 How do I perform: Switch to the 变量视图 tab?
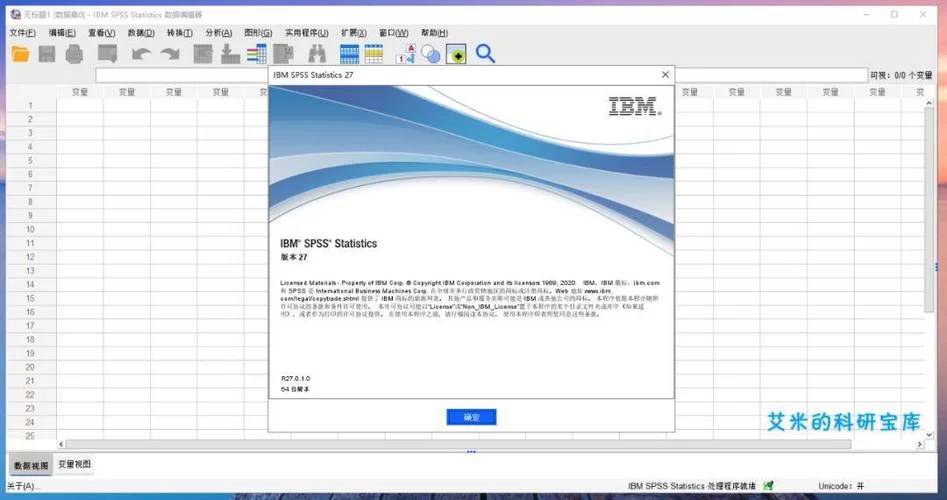point(74,464)
